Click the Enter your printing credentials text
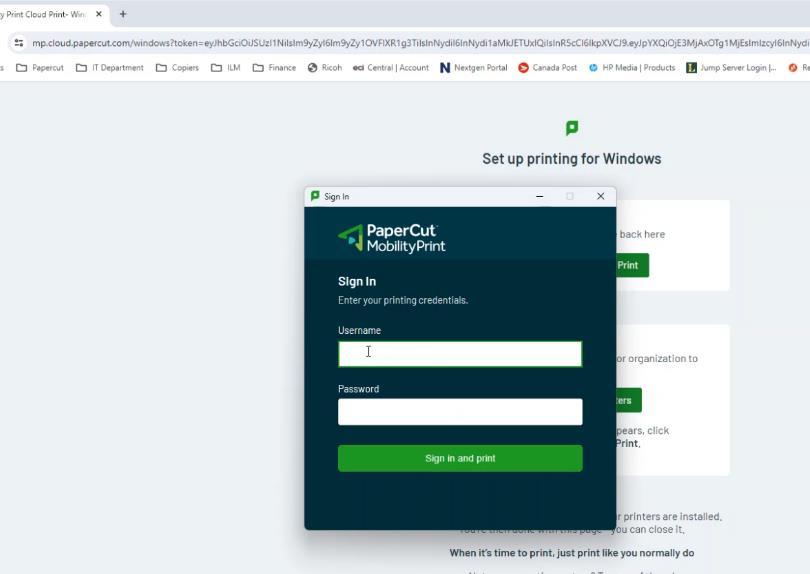 coord(403,300)
